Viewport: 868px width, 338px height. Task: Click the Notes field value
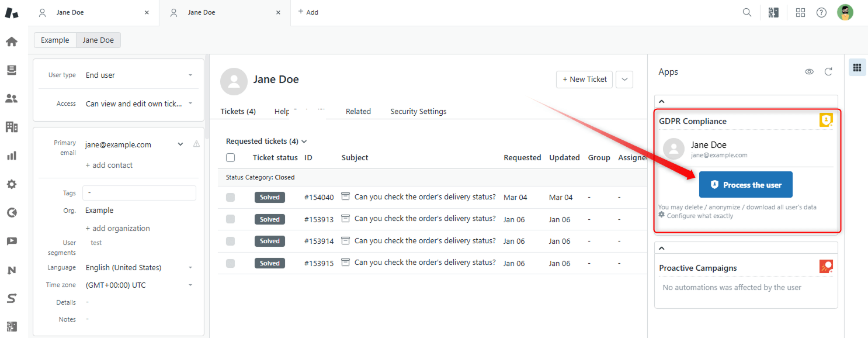click(x=88, y=319)
